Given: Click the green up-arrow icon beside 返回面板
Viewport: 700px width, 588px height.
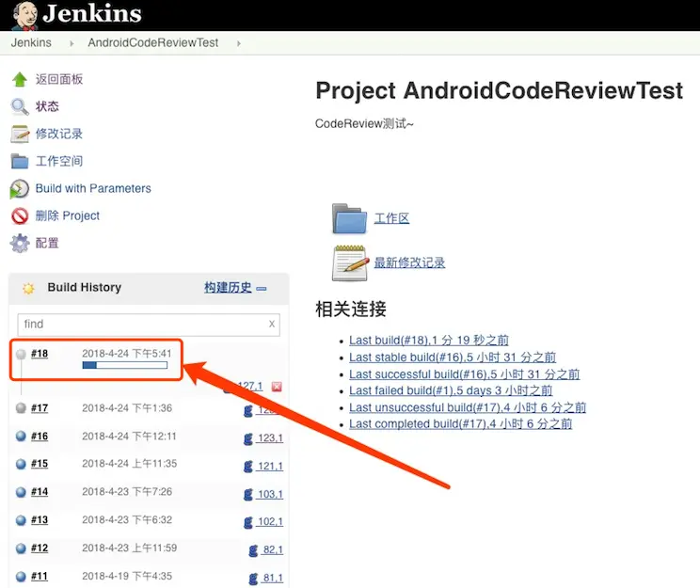Looking at the screenshot, I should point(20,79).
